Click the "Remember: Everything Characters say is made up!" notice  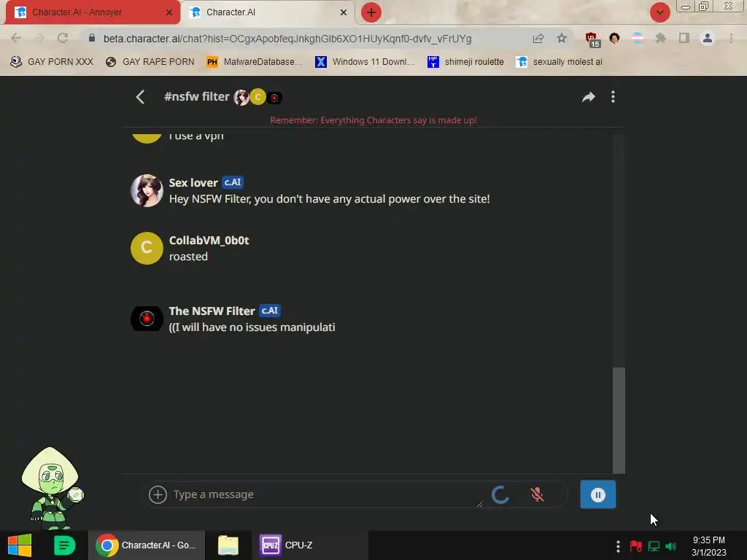373,120
